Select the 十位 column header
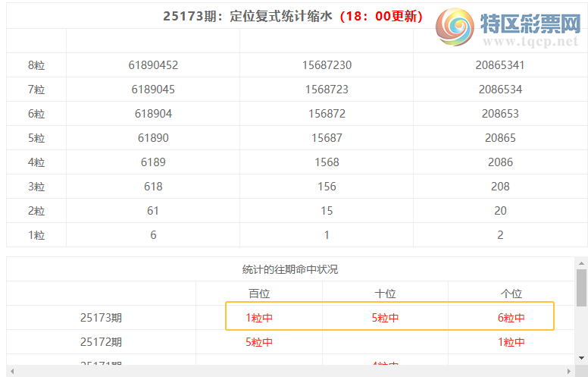This screenshot has height=377, width=588. 385,294
